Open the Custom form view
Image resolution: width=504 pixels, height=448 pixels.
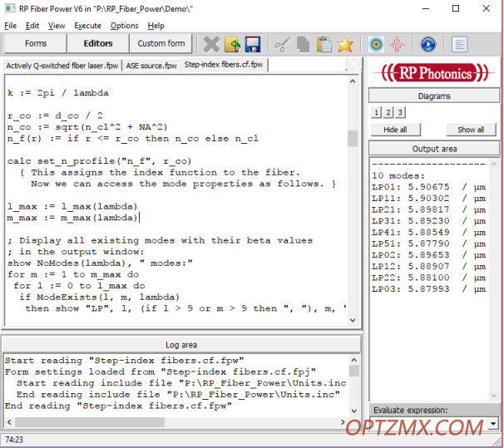[x=161, y=43]
